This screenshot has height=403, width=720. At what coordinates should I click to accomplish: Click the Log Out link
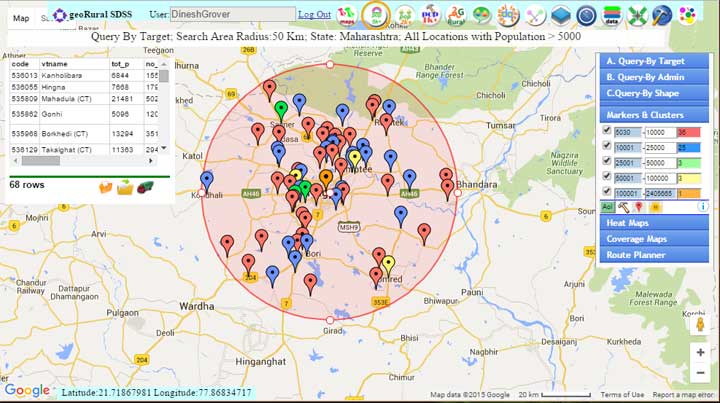(x=315, y=15)
